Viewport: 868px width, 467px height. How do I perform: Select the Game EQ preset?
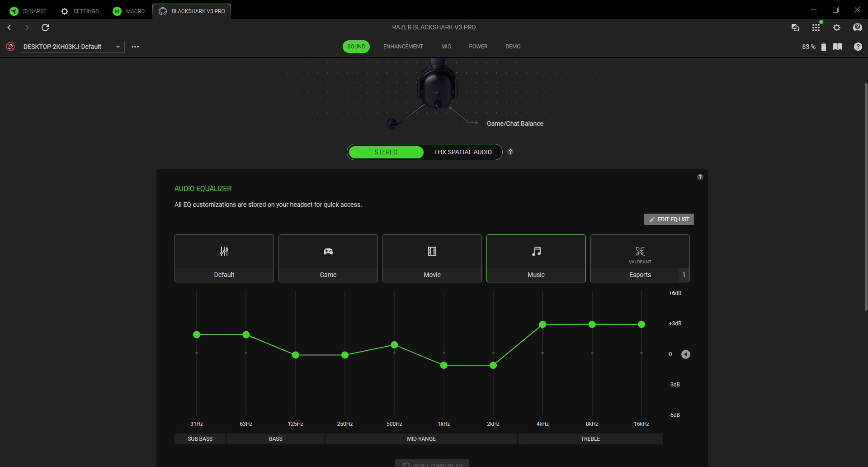click(328, 258)
